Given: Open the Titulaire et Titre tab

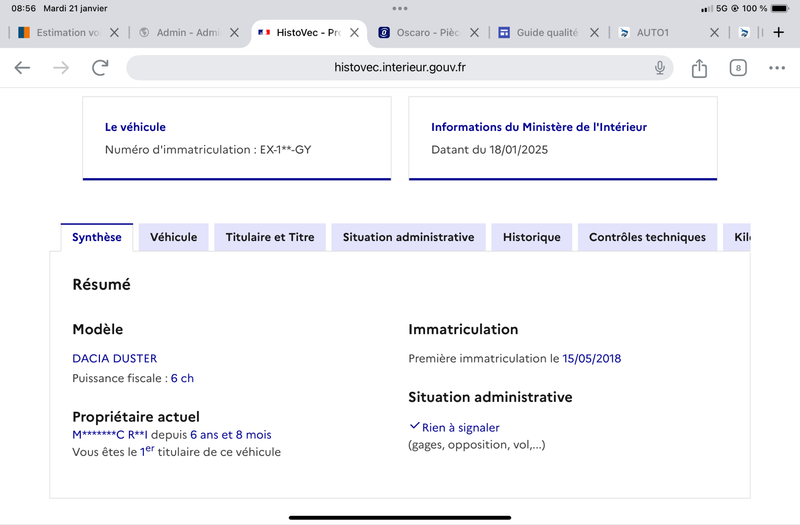Looking at the screenshot, I should click(x=270, y=237).
